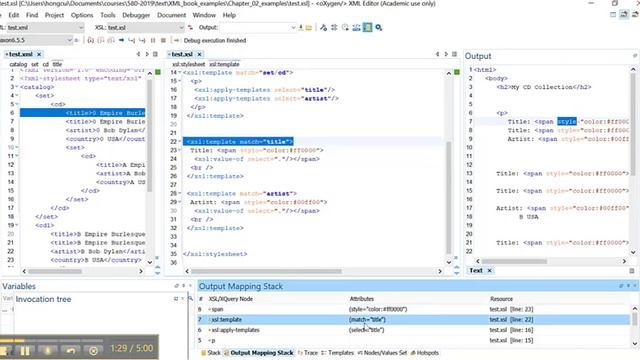Open the XML source file dropdown

tap(81, 27)
